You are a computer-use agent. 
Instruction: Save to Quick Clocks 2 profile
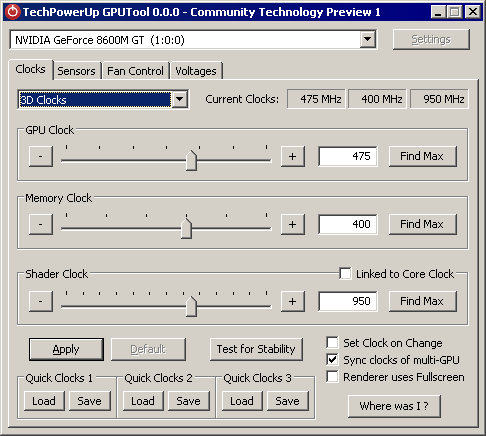coord(188,401)
